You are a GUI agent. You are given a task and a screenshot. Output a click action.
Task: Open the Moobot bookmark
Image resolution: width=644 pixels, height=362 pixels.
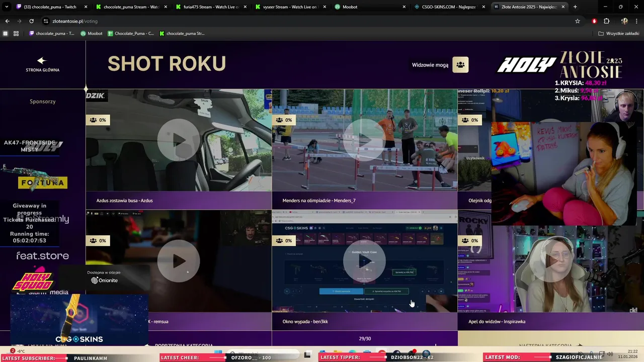click(x=91, y=34)
